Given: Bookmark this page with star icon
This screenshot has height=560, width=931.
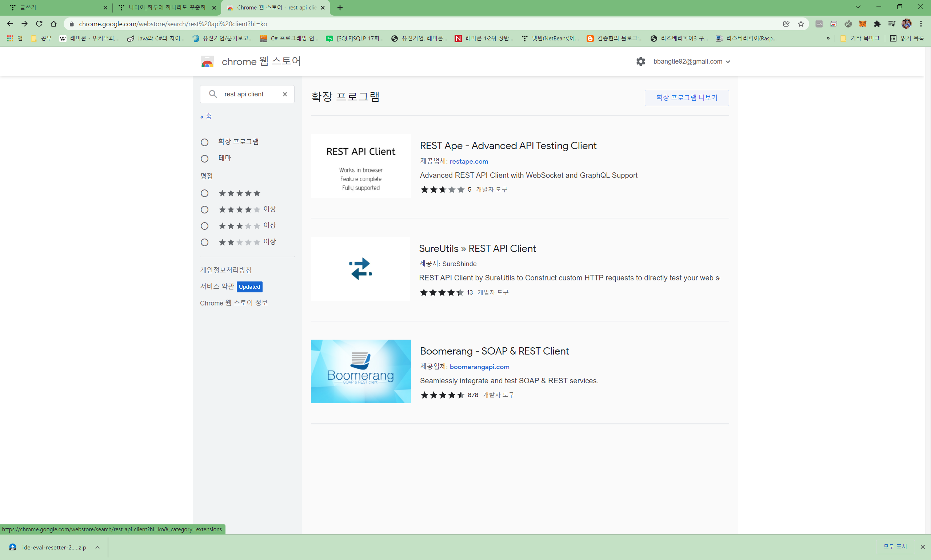Looking at the screenshot, I should pyautogui.click(x=801, y=24).
